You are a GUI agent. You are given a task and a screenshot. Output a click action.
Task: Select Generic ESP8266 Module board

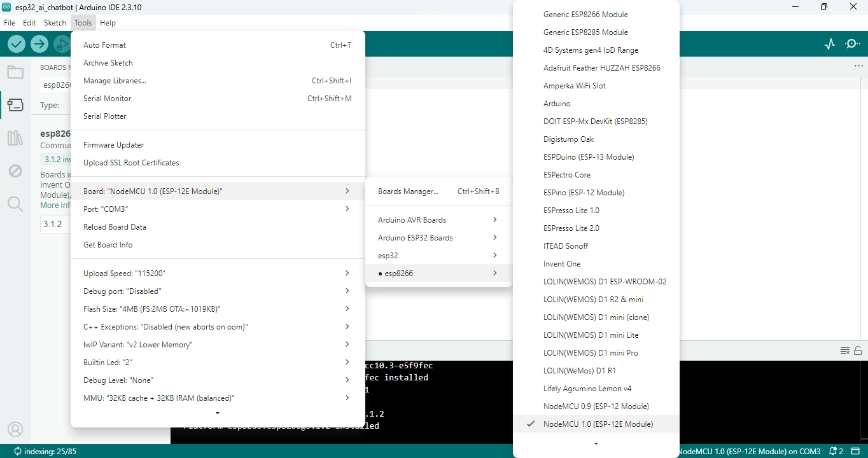point(596,15)
